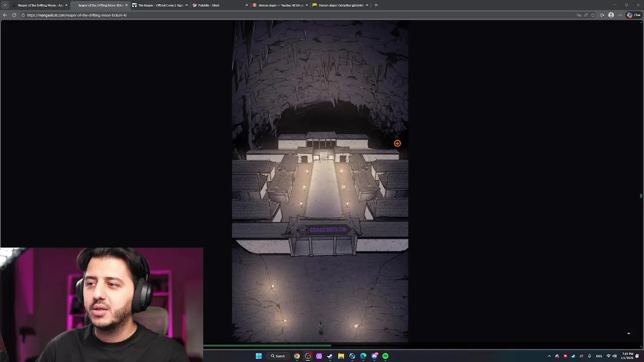
Task: Add page to favorites with star icon
Action: click(x=593, y=15)
